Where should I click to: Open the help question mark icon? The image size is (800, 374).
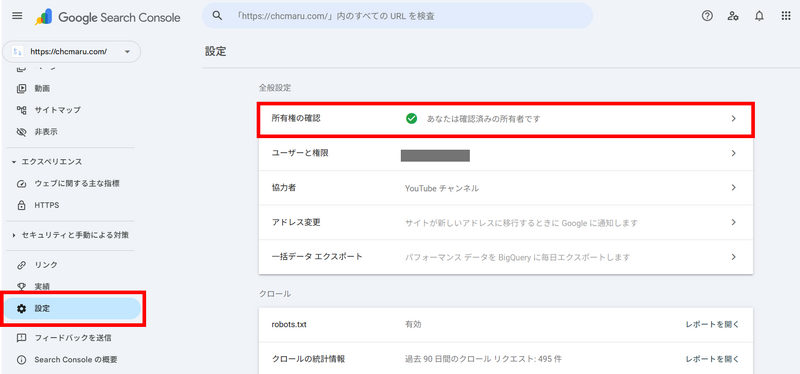707,16
